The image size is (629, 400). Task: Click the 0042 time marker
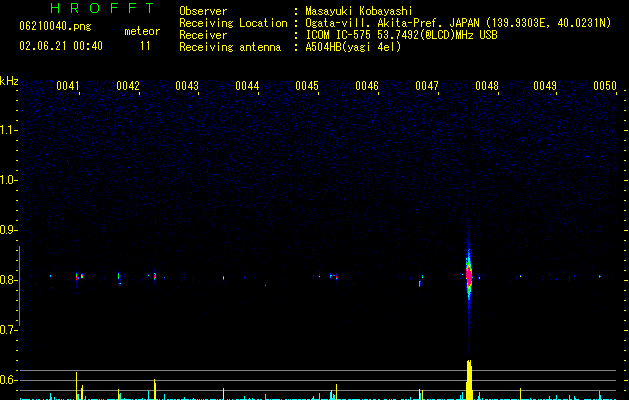128,86
